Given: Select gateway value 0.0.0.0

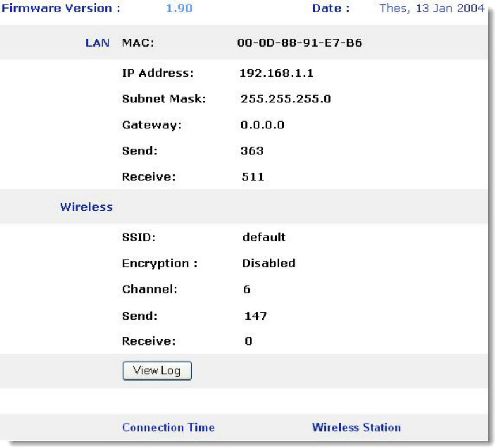Looking at the screenshot, I should point(262,125).
